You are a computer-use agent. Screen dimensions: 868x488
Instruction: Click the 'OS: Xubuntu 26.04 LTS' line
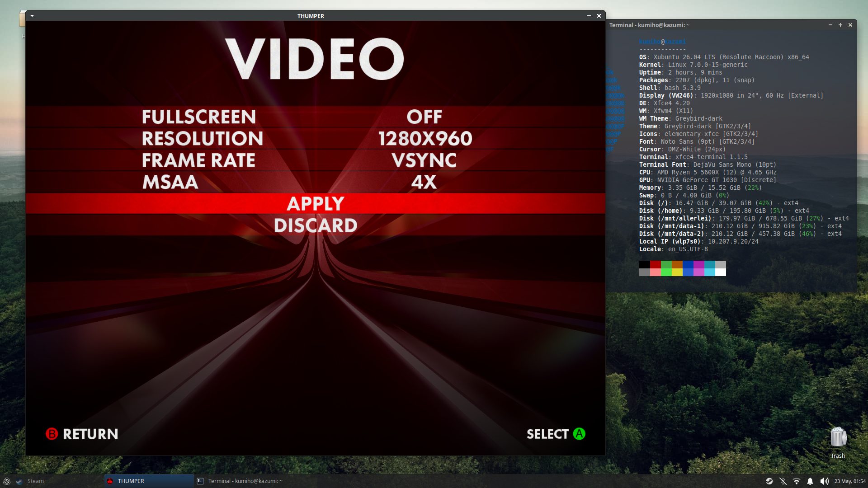coord(724,57)
